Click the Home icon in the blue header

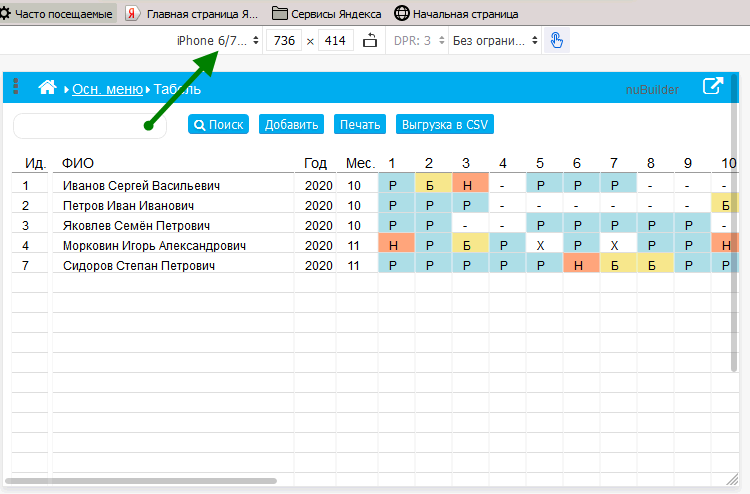pyautogui.click(x=47, y=88)
